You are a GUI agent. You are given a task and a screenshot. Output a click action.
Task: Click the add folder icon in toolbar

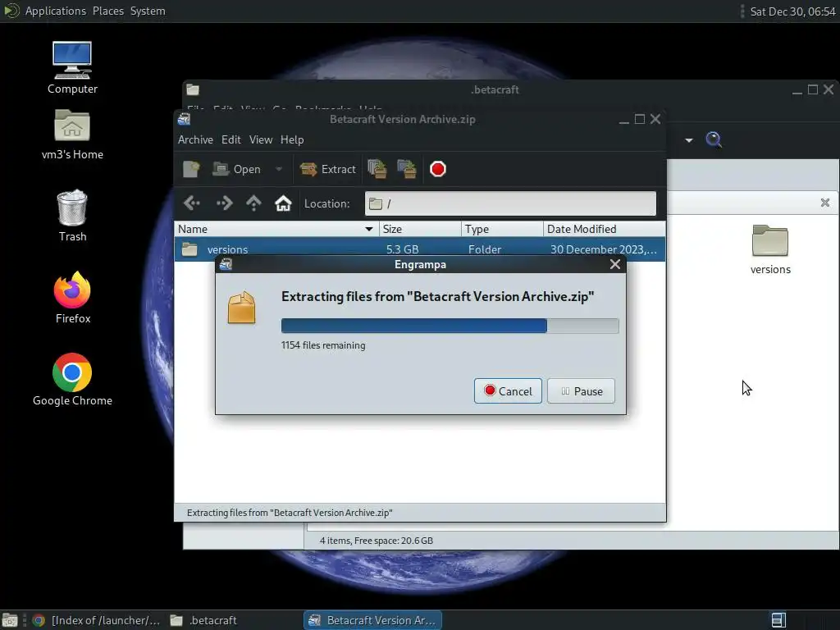407,169
